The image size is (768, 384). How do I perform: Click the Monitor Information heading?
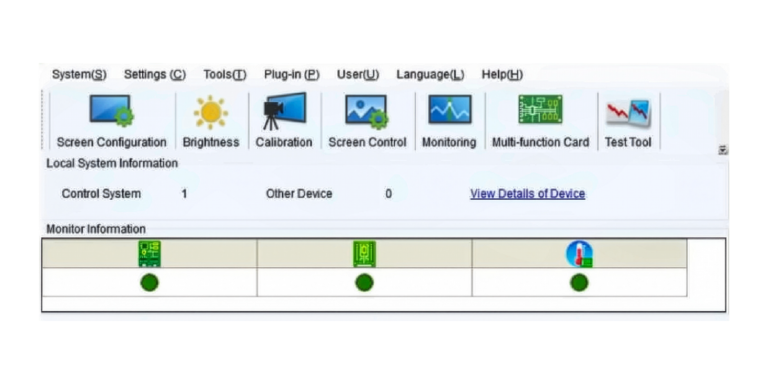pos(96,229)
